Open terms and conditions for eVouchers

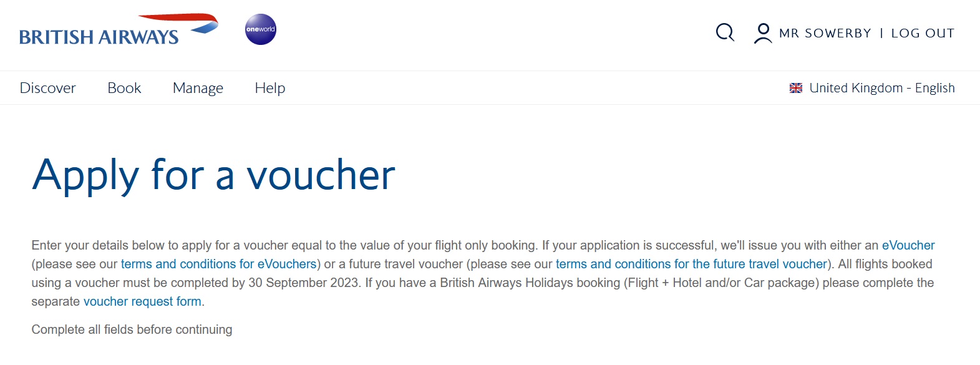(x=218, y=264)
